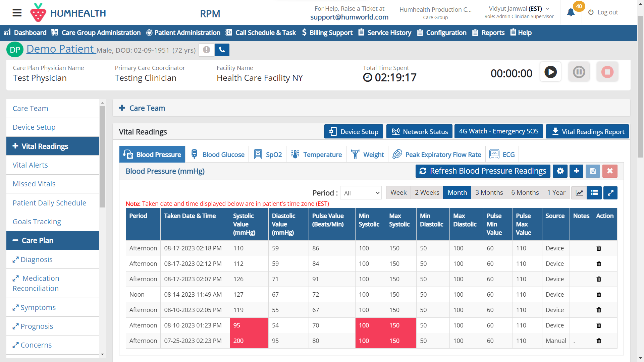Click the phone icon next to Demo Patient

click(222, 50)
